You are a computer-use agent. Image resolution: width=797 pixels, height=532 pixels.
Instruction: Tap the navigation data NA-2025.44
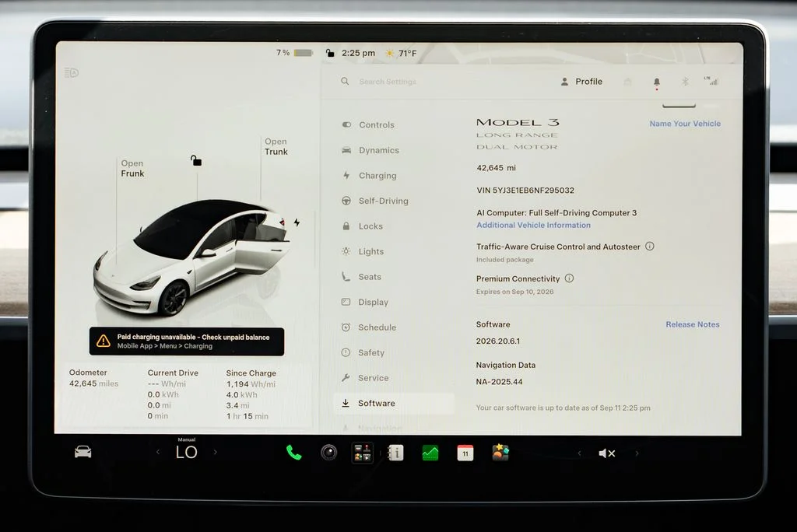pos(499,382)
